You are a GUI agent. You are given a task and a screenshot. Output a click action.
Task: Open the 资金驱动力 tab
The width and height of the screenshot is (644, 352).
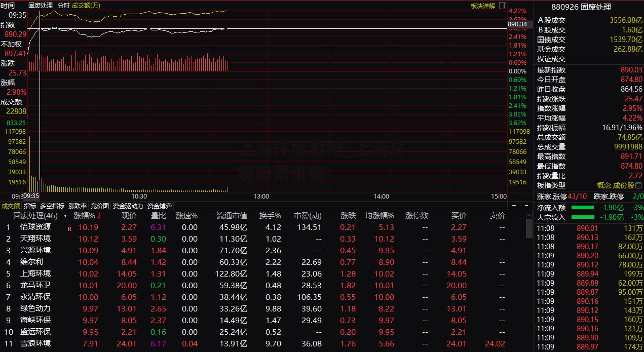coord(128,206)
